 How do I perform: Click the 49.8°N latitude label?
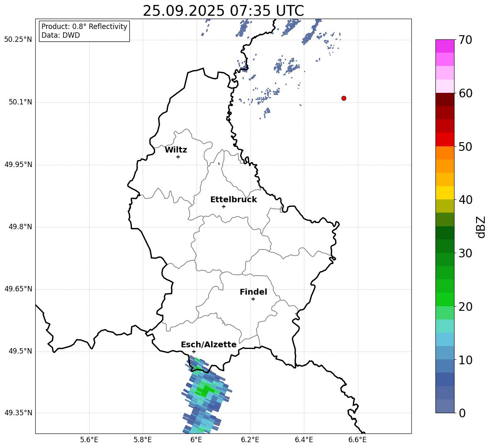coord(20,227)
